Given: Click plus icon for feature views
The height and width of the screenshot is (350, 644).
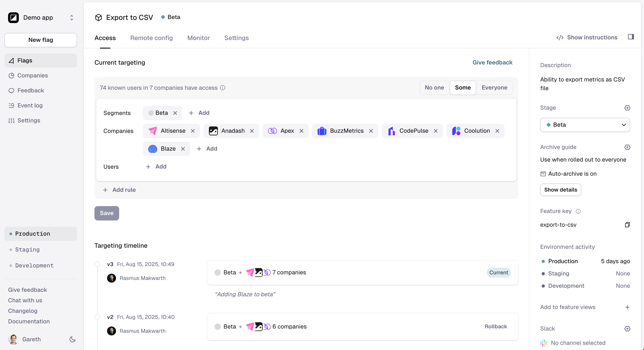Looking at the screenshot, I should (x=627, y=307).
